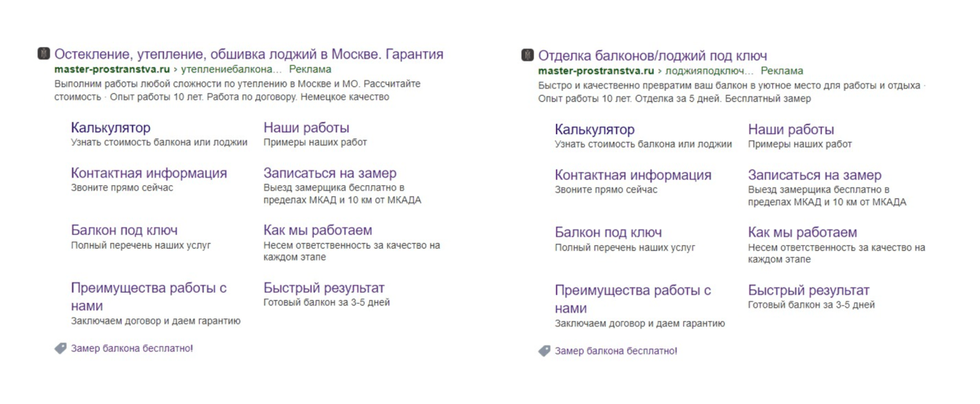Click the favicon beside the Остекление, утепление ad title
The height and width of the screenshot is (404, 980).
click(44, 53)
